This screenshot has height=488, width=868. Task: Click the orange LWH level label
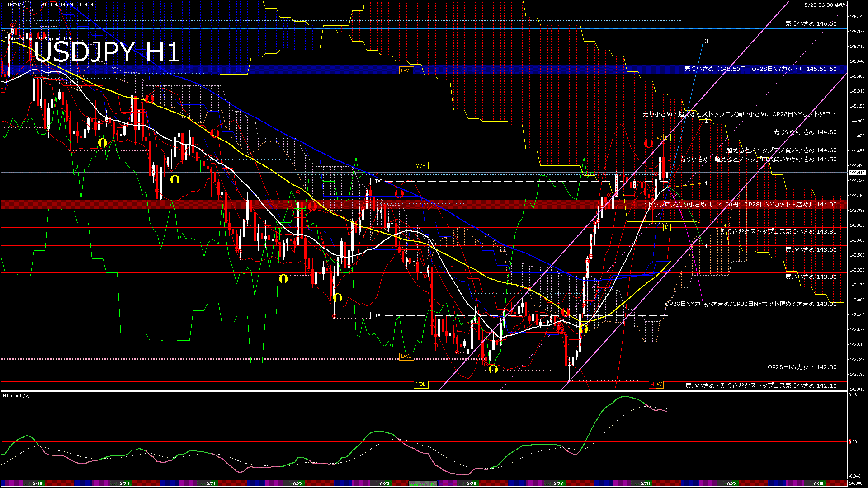click(406, 70)
